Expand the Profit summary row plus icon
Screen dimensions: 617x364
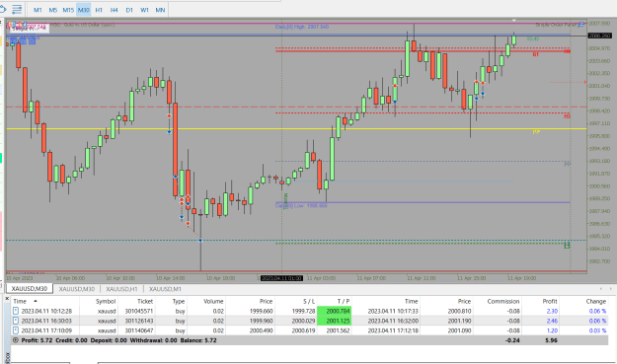(16, 340)
